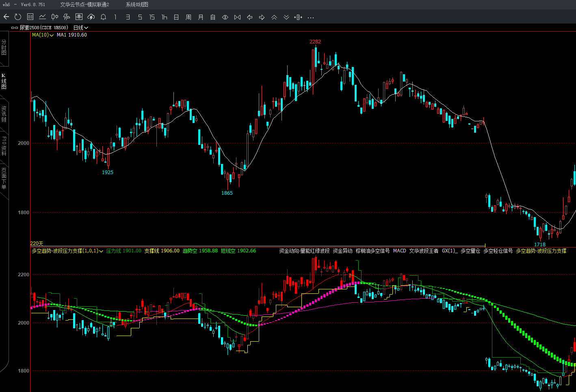The image size is (576, 392).
Task: Select the 15-minute period button
Action: (x=152, y=17)
